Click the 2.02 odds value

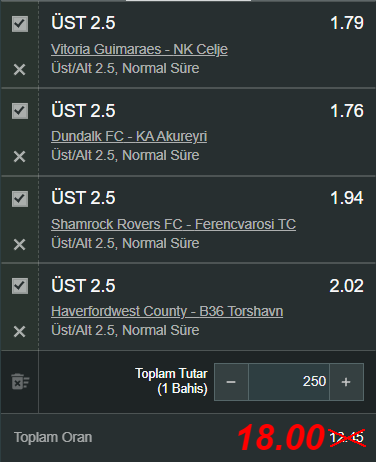346,286
